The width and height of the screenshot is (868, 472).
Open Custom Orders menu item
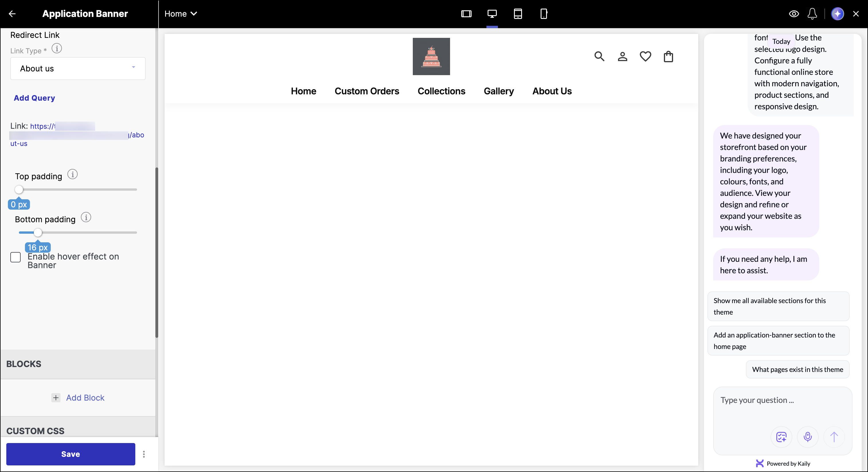pos(367,91)
